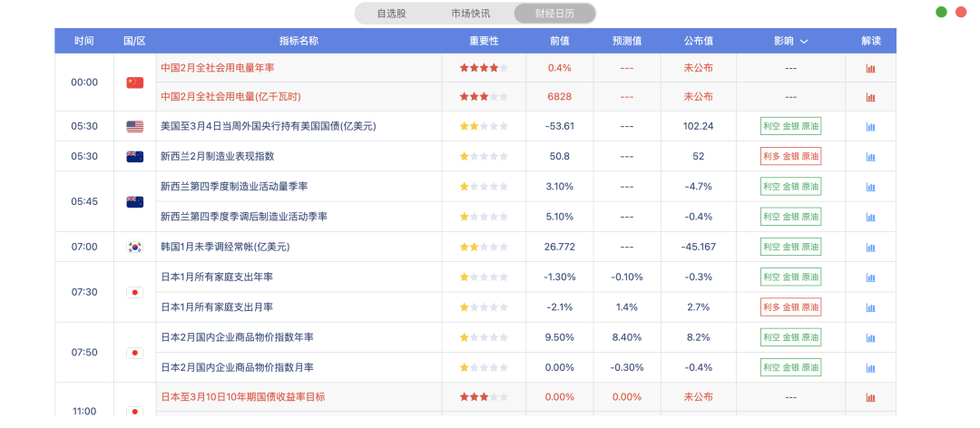The height and width of the screenshot is (428, 980).
Task: Open chart icon for 日本2月国内企业商品物价指数年率
Action: [870, 337]
